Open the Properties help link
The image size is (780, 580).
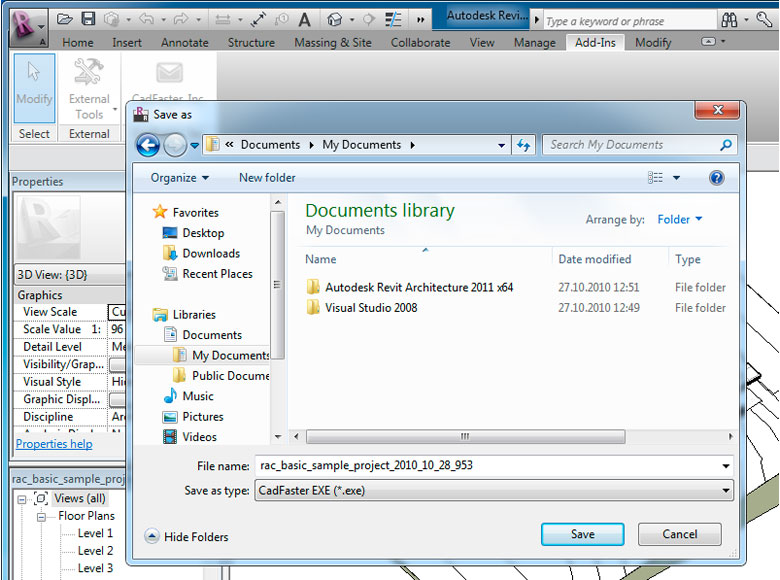54,444
